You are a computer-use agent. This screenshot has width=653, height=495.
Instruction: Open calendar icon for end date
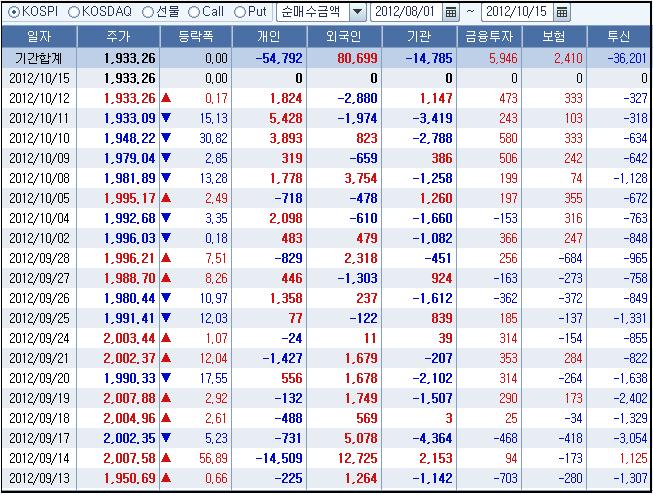561,12
